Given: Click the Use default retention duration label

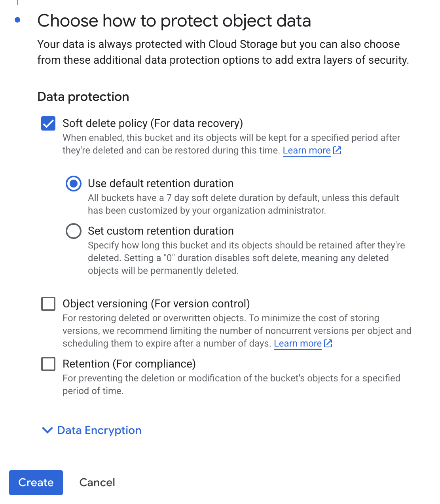Looking at the screenshot, I should [x=161, y=184].
